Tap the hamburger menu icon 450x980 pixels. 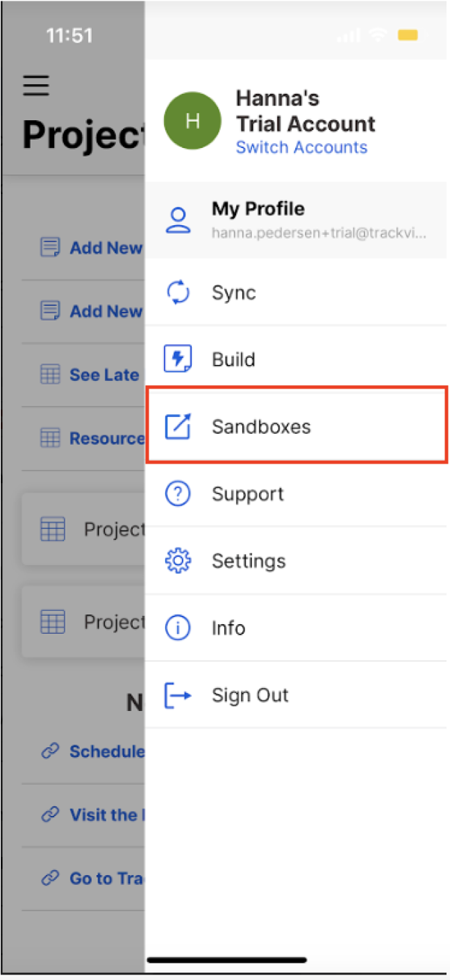point(36,85)
